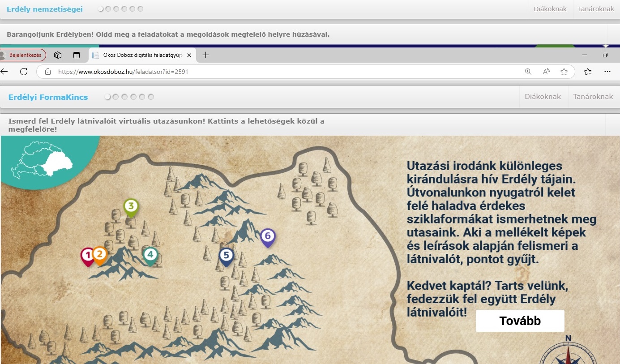Open a new browser tab
Image resolution: width=620 pixels, height=364 pixels.
[x=205, y=55]
